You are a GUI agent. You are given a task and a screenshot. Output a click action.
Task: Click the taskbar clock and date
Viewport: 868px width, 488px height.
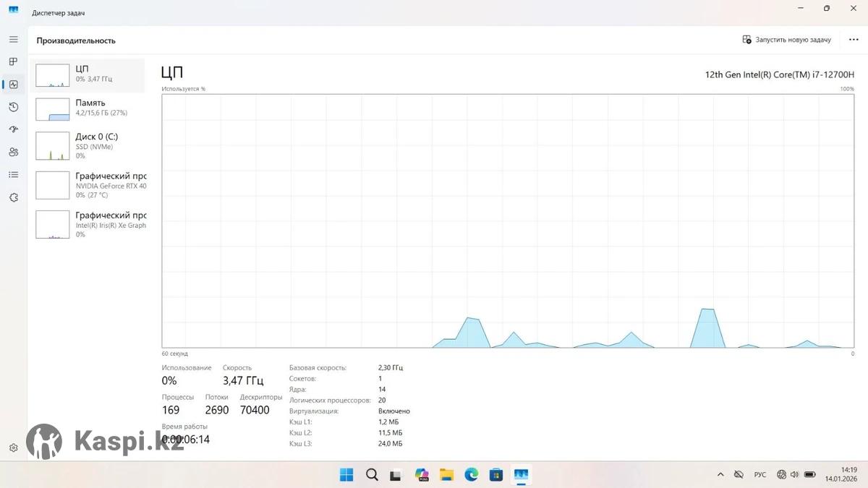[841, 474]
